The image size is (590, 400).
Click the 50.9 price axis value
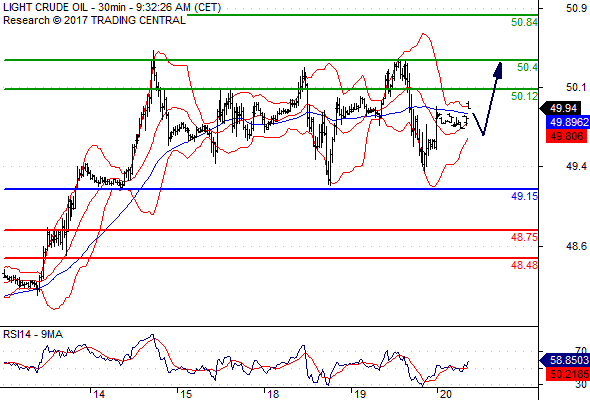[576, 8]
